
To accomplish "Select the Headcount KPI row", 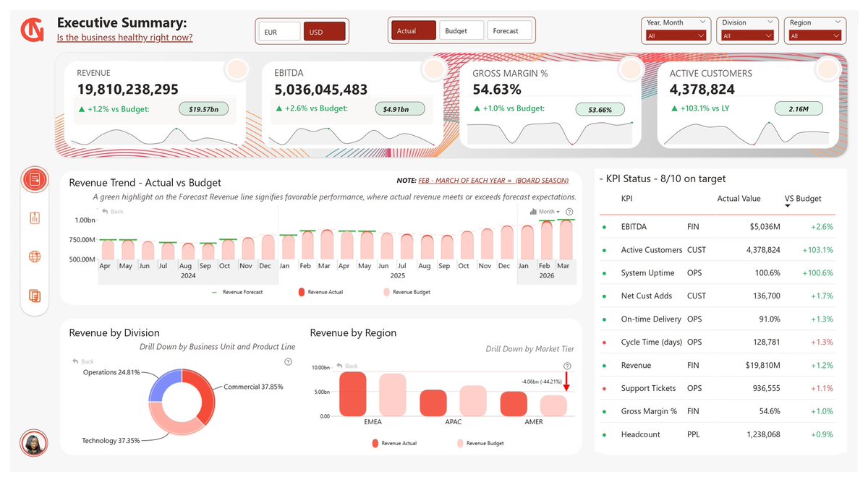I will click(717, 434).
